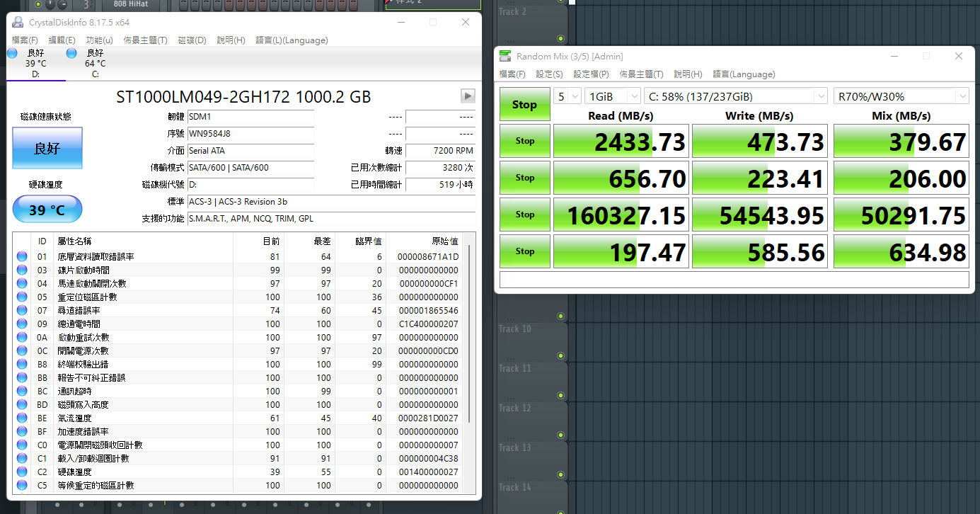This screenshot has width=980, height=514.
Task: Click status orb for attribute BF row
Action: pyautogui.click(x=22, y=432)
